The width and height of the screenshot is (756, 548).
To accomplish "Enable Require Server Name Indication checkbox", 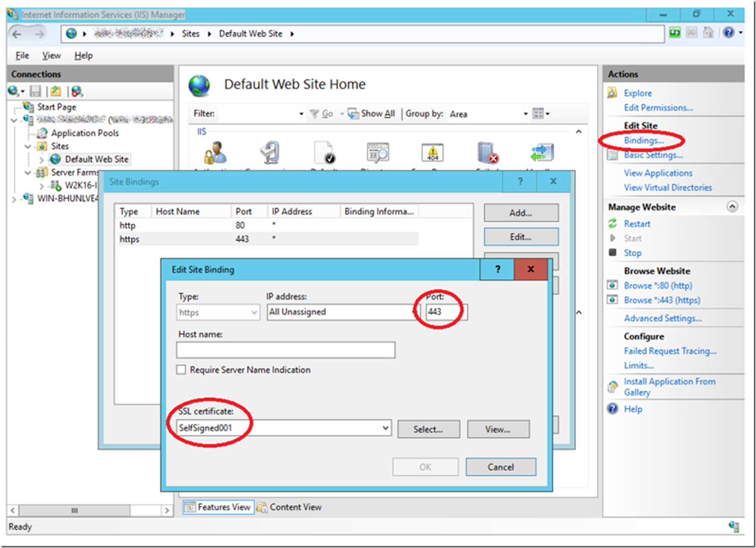I will (x=181, y=370).
